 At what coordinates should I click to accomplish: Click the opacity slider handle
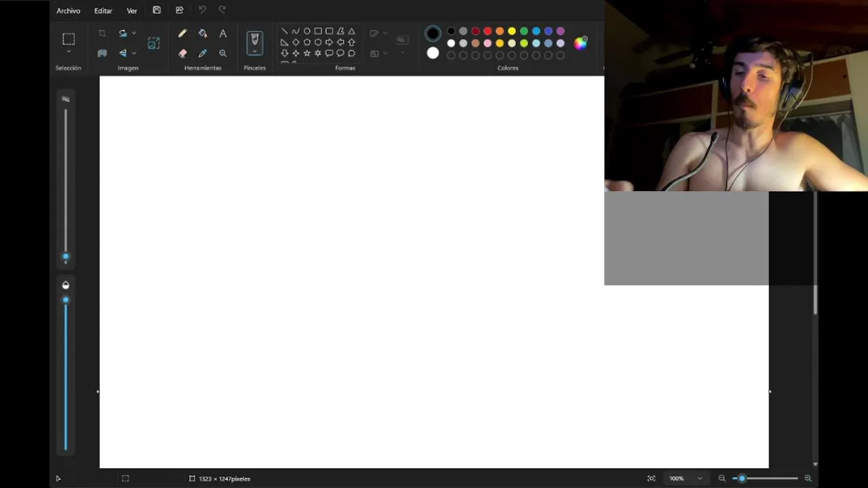coord(66,300)
